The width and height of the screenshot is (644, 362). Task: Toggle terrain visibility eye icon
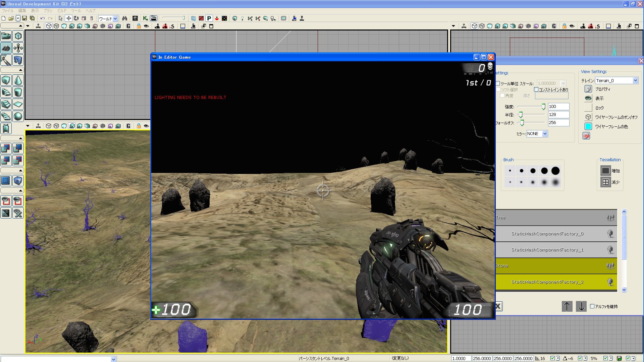point(588,98)
